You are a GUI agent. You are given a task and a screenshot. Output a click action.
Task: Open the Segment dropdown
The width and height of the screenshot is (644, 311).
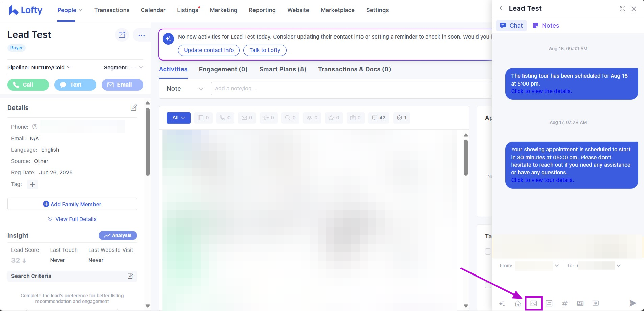(124, 67)
